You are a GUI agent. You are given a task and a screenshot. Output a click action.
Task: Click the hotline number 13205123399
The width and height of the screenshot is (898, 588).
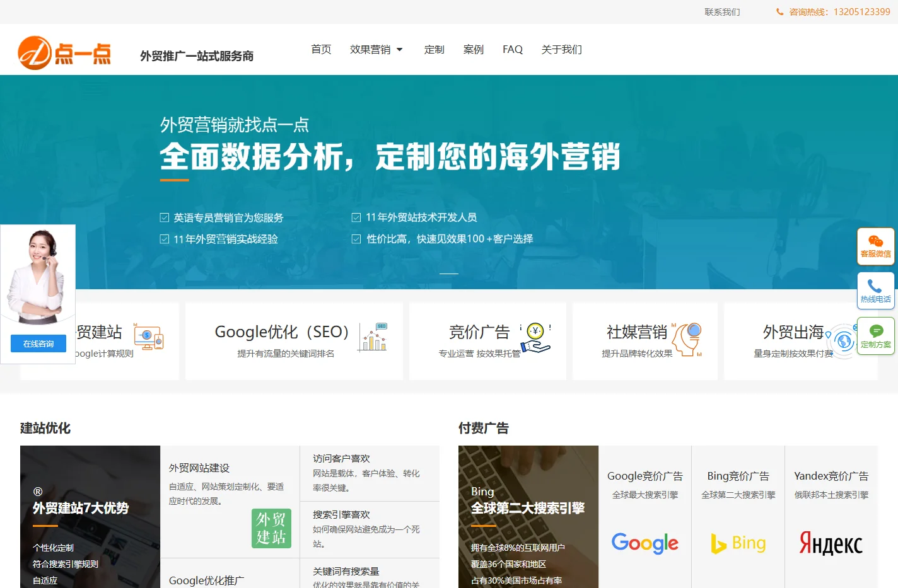861,12
